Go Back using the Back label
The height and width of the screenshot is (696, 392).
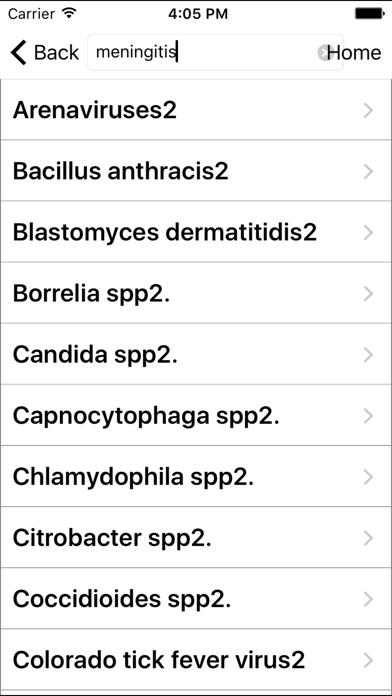pyautogui.click(x=56, y=52)
